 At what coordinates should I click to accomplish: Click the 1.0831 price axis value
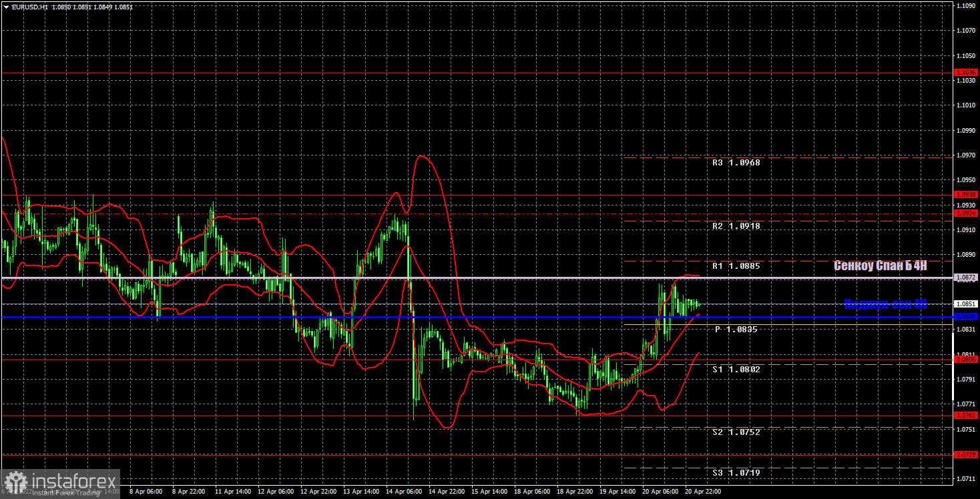[x=966, y=330]
